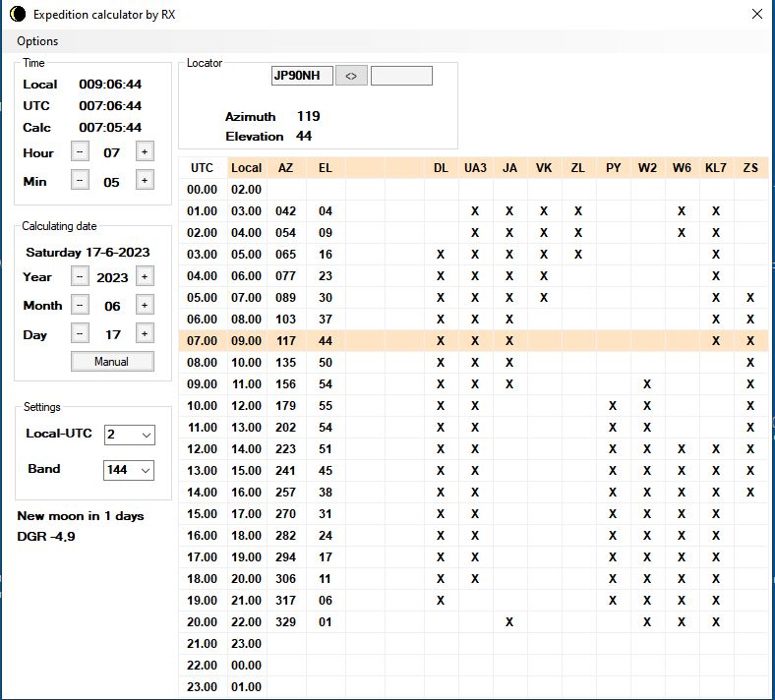Click the JP90NH locator input field

click(302, 76)
